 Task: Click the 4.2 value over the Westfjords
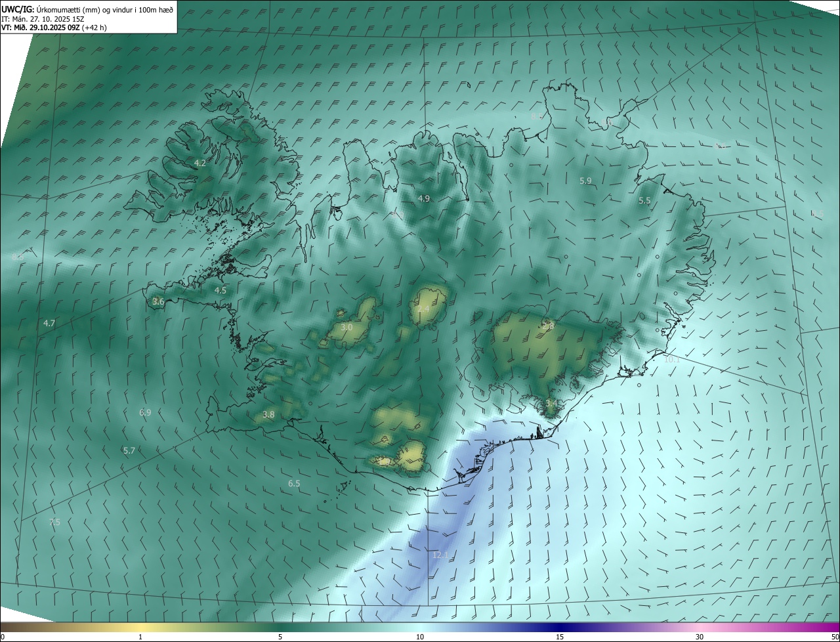(x=200, y=163)
